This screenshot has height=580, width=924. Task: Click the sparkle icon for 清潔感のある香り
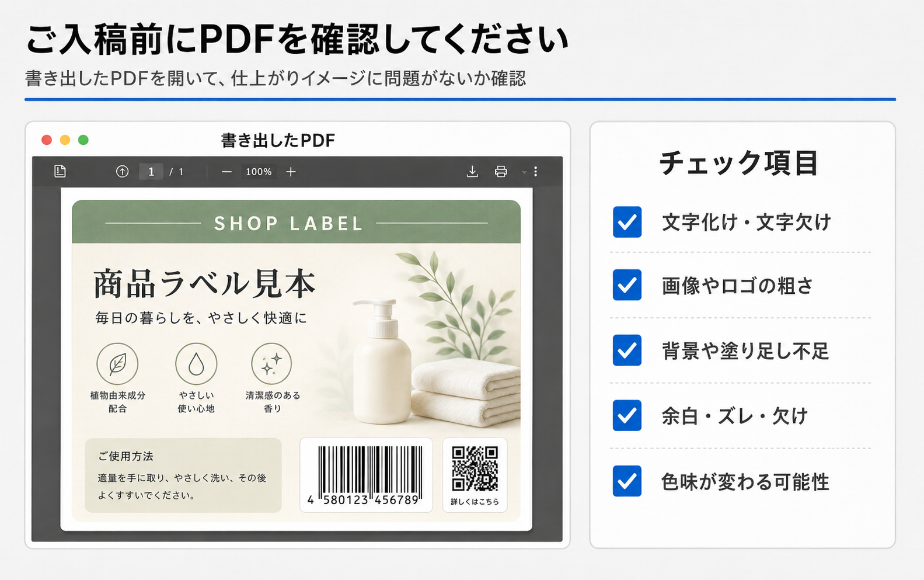pos(271,364)
